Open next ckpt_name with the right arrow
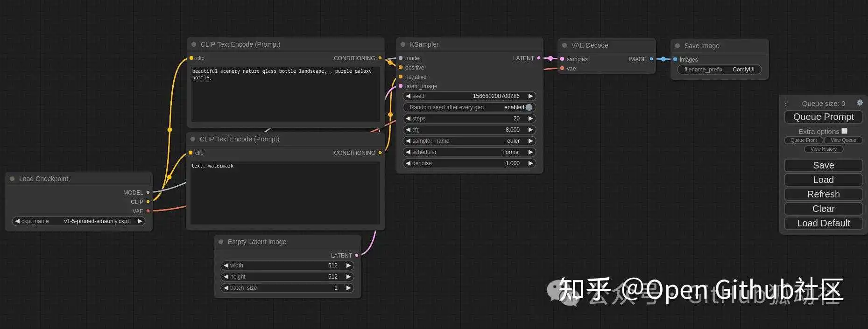The image size is (868, 329). (x=139, y=221)
